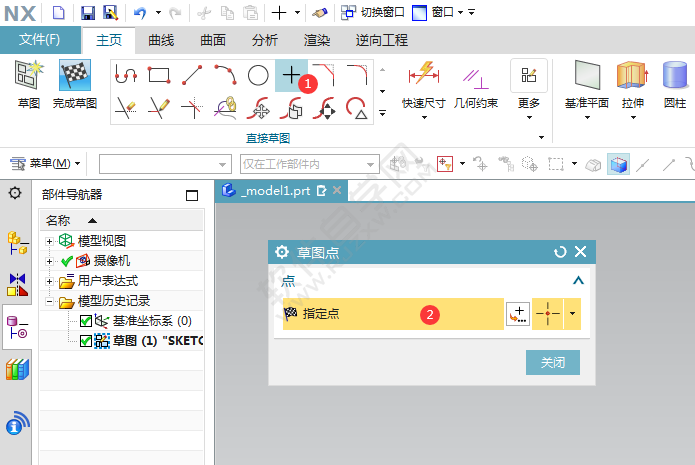Viewport: 695px width, 465px height.
Task: Open the assembly navigator sidebar icon
Action: click(x=17, y=243)
